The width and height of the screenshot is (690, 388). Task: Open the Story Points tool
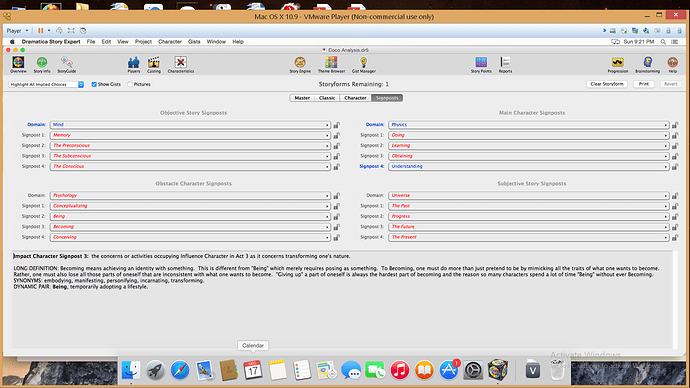coord(481,64)
